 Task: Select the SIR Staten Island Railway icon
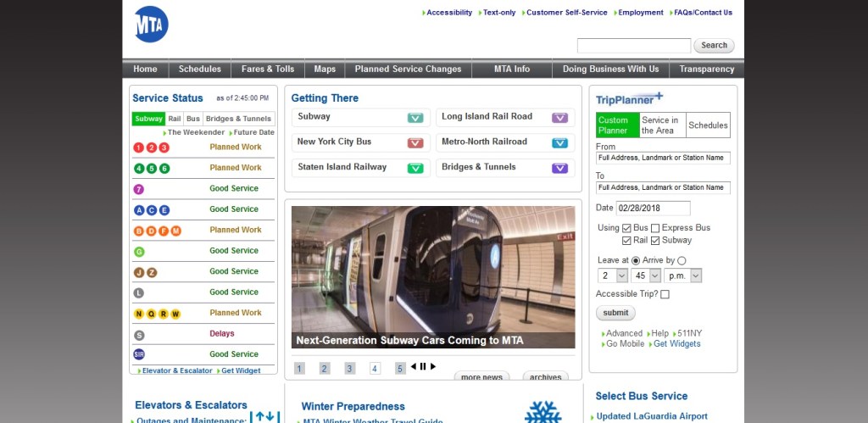(139, 354)
